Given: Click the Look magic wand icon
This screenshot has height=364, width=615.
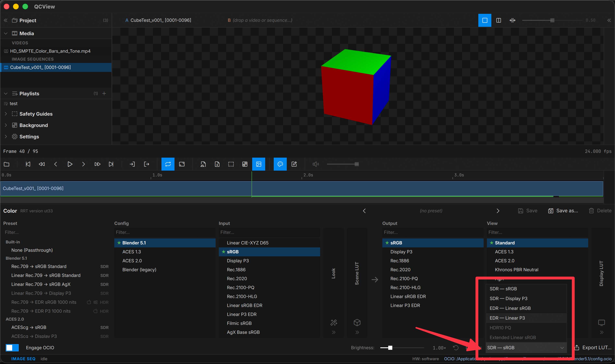Looking at the screenshot, I should 334,323.
